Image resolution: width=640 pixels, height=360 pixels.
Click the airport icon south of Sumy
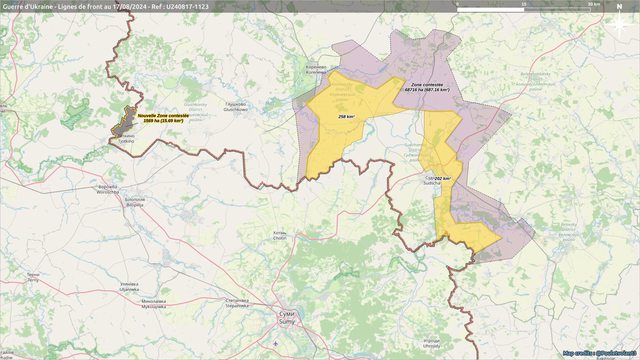click(276, 343)
